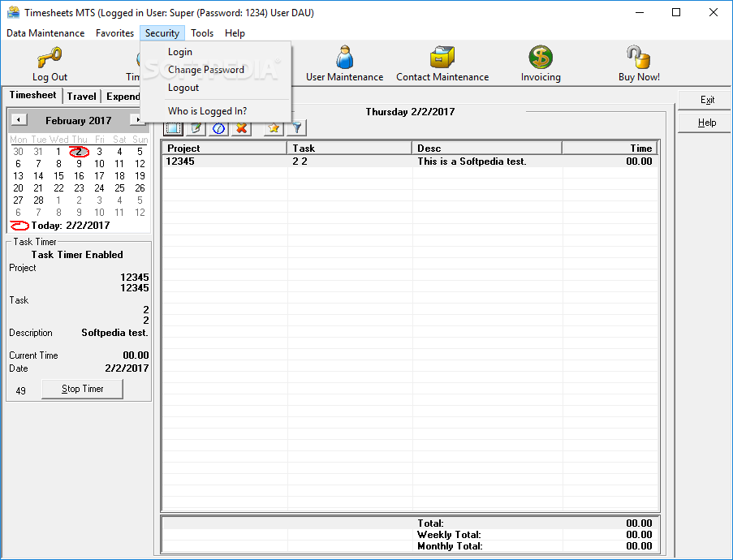Switch to the Timesheet tab
The width and height of the screenshot is (733, 560).
(x=32, y=95)
